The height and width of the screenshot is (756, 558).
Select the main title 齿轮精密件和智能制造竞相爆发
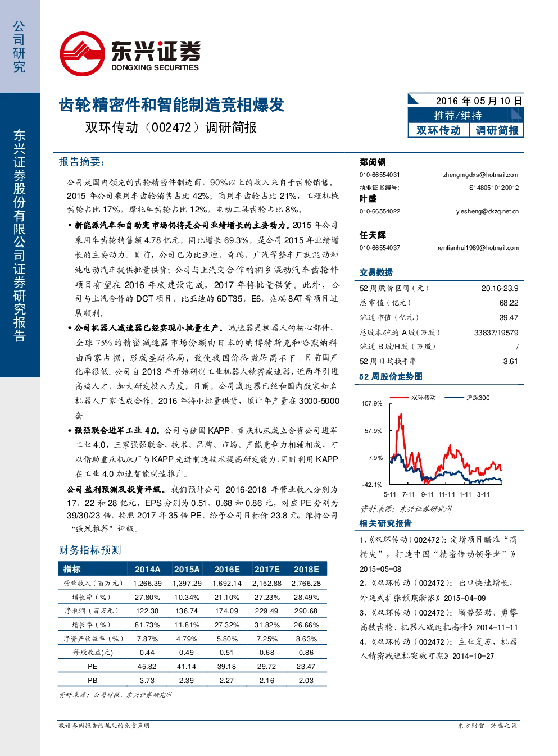pos(171,105)
